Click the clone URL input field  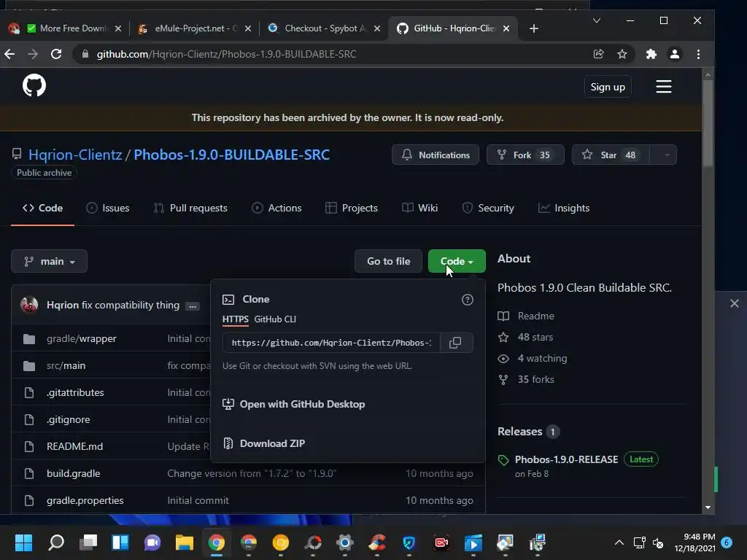332,343
